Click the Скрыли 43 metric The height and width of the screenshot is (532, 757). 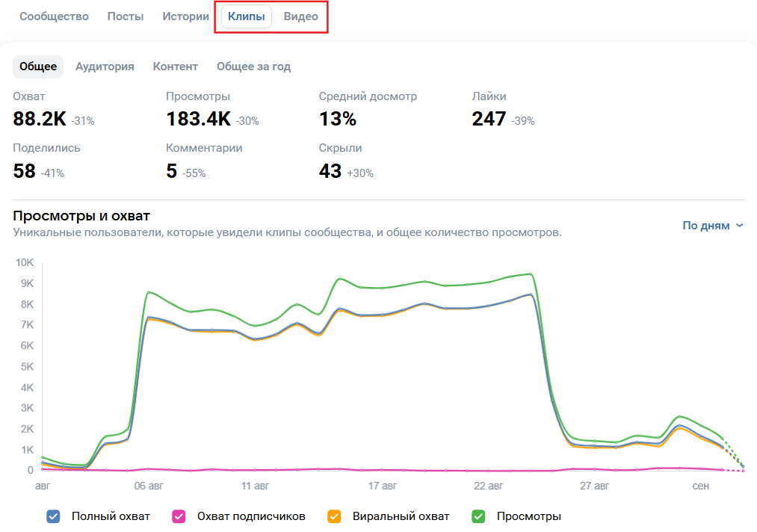(x=330, y=171)
